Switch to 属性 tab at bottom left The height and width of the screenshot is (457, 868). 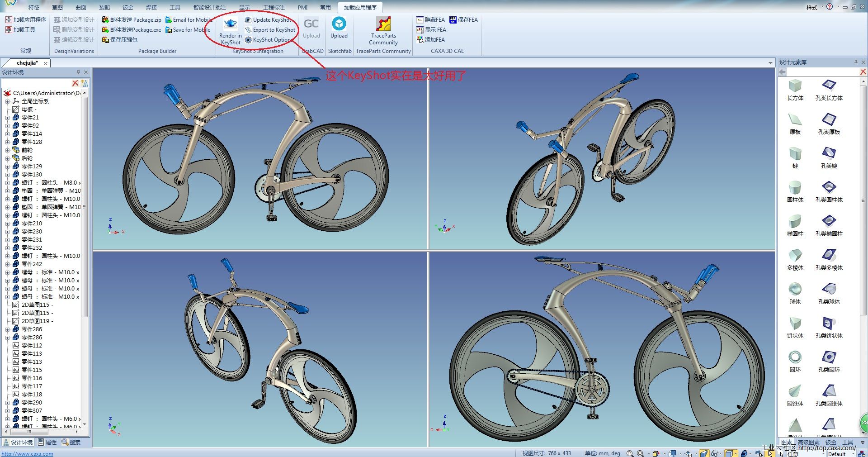pyautogui.click(x=47, y=443)
